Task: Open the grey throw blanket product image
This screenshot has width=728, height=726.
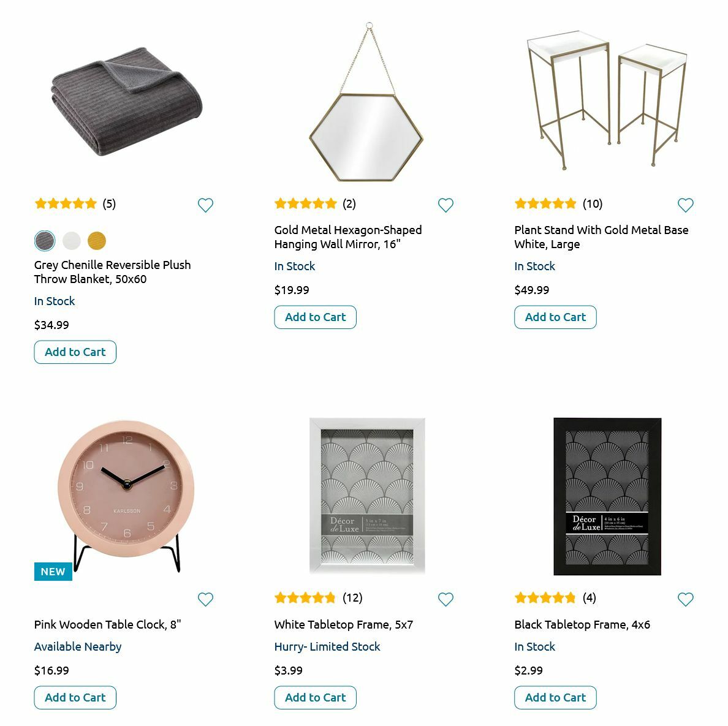Action: [x=126, y=104]
